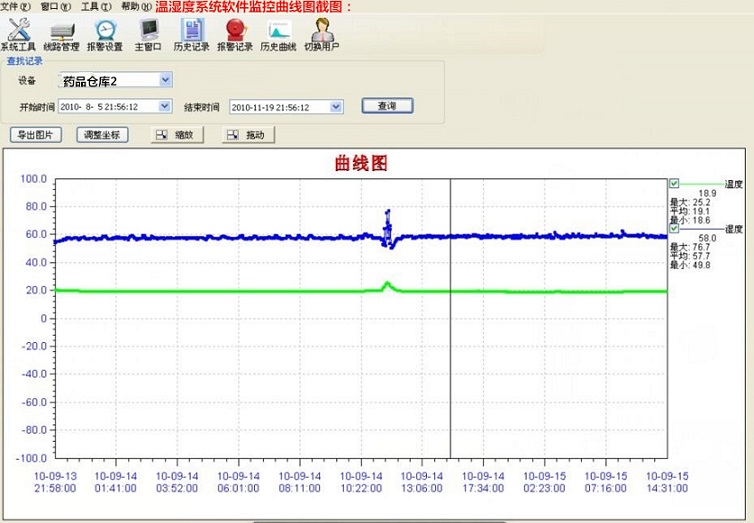
Task: Click the 调整坐标 adjust axes button
Action: (103, 135)
